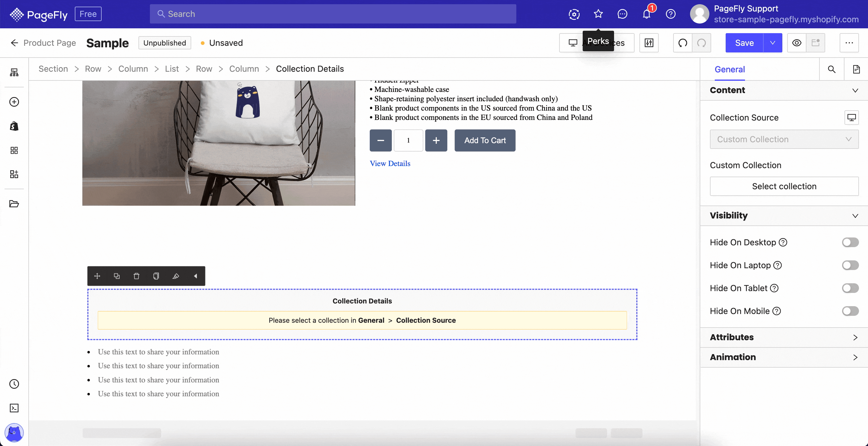This screenshot has height=446, width=868.
Task: Click the Unpublished status badge
Action: point(164,43)
